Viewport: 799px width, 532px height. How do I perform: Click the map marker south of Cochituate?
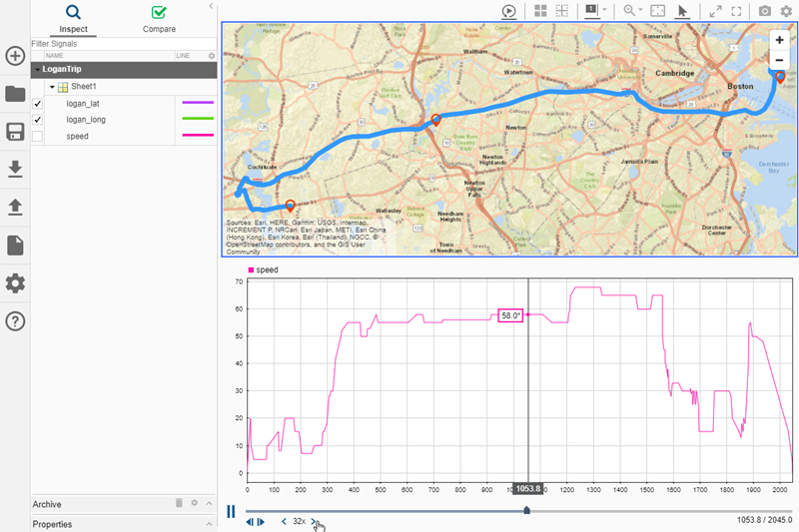click(290, 206)
